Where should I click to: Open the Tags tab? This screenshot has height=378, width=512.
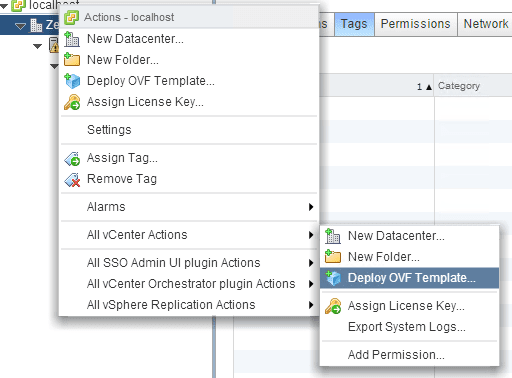click(x=354, y=24)
